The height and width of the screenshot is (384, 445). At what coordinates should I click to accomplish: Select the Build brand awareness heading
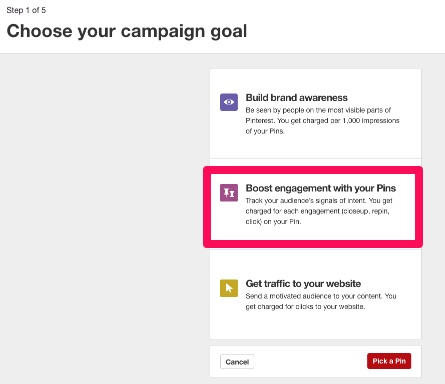[296, 98]
